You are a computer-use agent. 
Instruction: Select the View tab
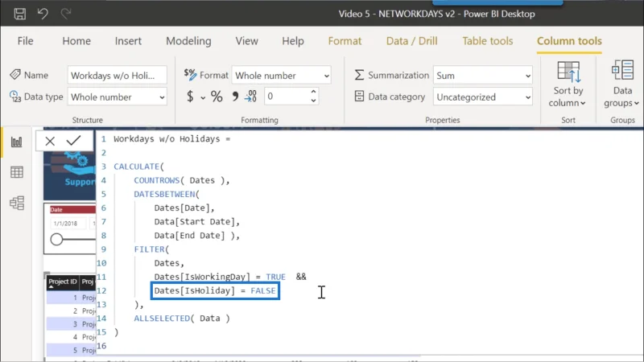(247, 41)
